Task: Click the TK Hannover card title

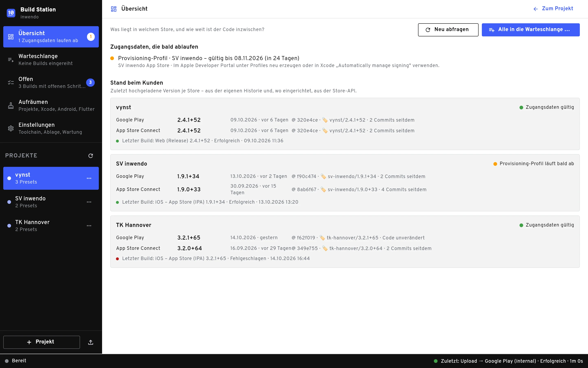Action: [134, 225]
